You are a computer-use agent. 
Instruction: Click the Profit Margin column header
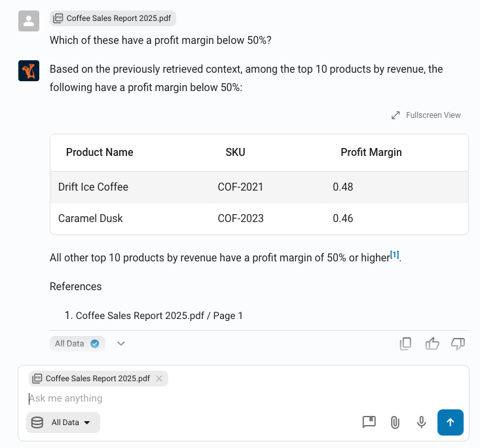pyautogui.click(x=371, y=153)
